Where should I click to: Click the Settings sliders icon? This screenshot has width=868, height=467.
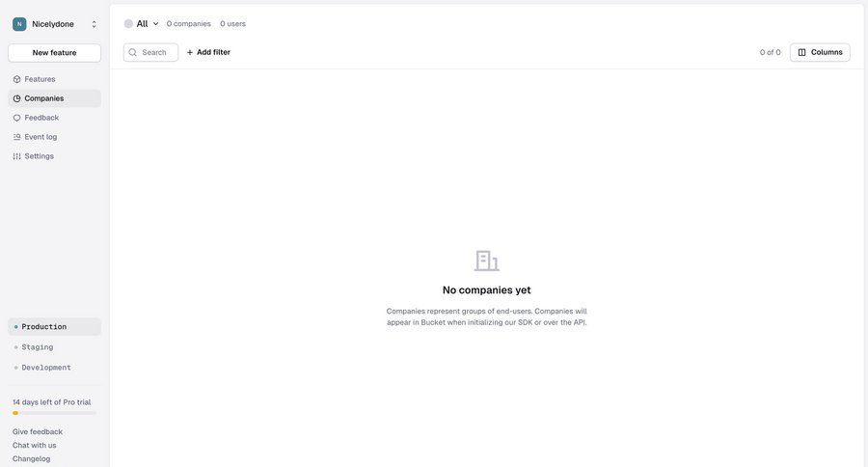(x=16, y=156)
